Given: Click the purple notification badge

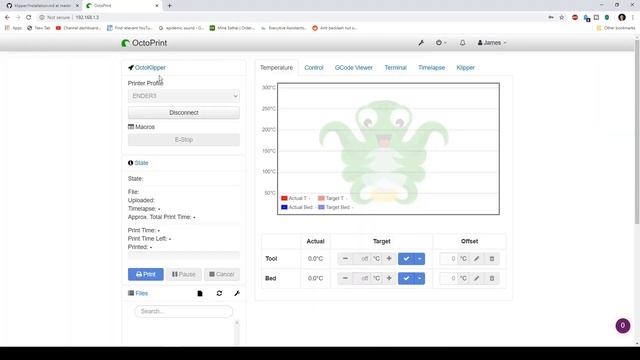Looking at the screenshot, I should (x=623, y=326).
